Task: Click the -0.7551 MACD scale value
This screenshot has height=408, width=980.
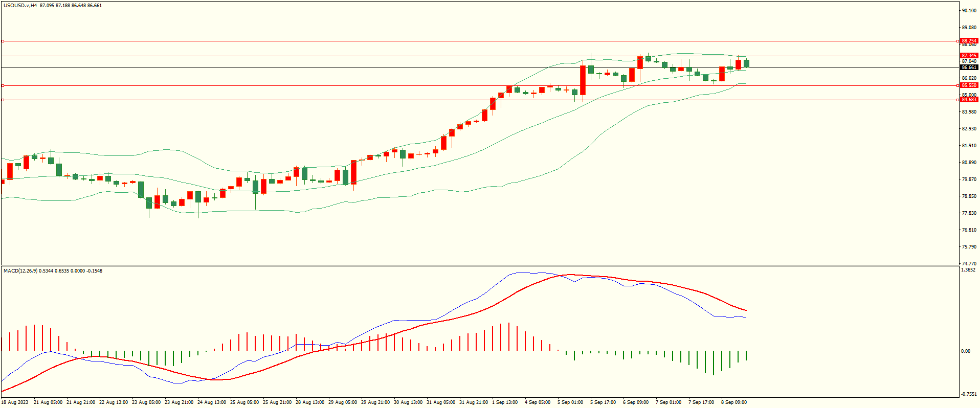Action: [969, 394]
